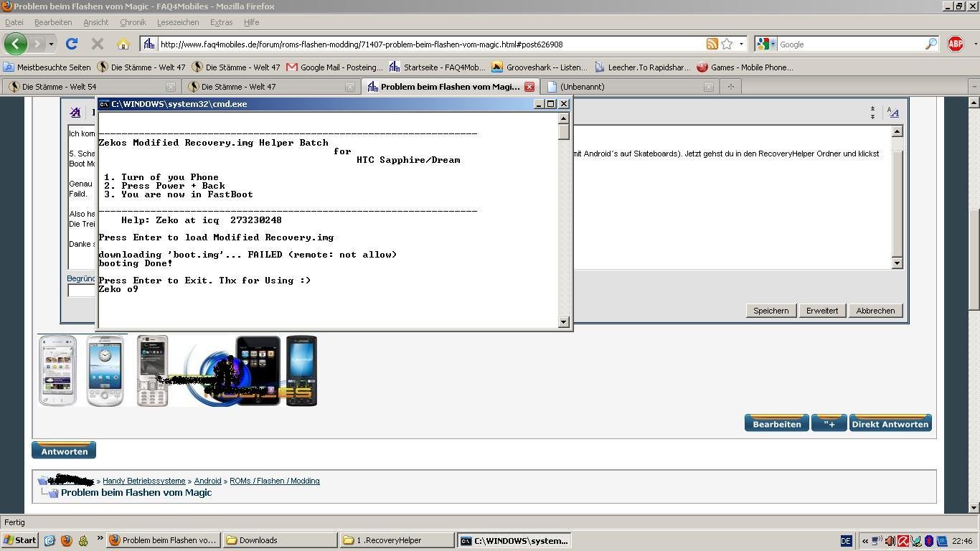The width and height of the screenshot is (980, 551).
Task: Click the Google search engine icon
Action: click(763, 44)
